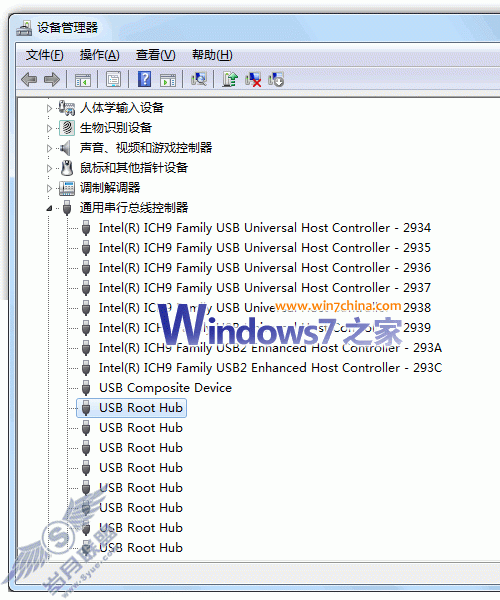The width and height of the screenshot is (500, 600).
Task: Expand the 调制解调器 node
Action: (x=49, y=188)
